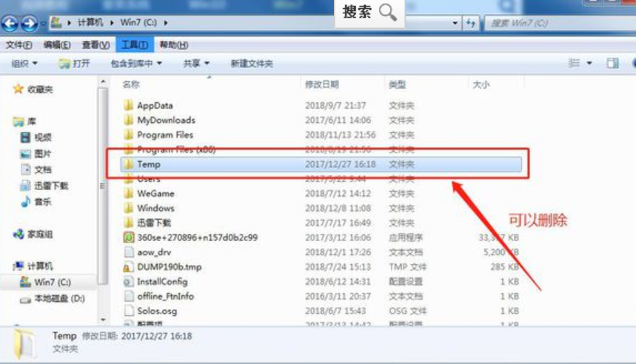
Task: Toggle the preview pane icon
Action: (612, 63)
